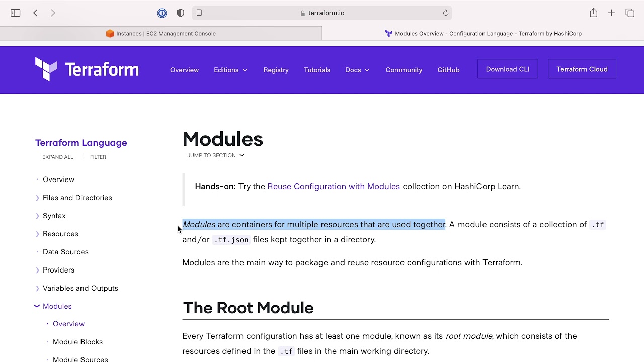This screenshot has width=644, height=362.
Task: Open Module Sources in the sidebar
Action: coord(80,359)
